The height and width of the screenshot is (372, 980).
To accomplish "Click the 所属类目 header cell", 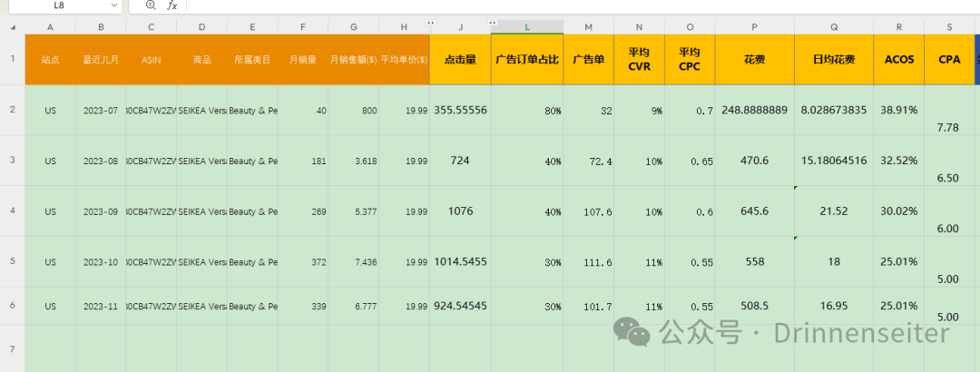I will [252, 60].
